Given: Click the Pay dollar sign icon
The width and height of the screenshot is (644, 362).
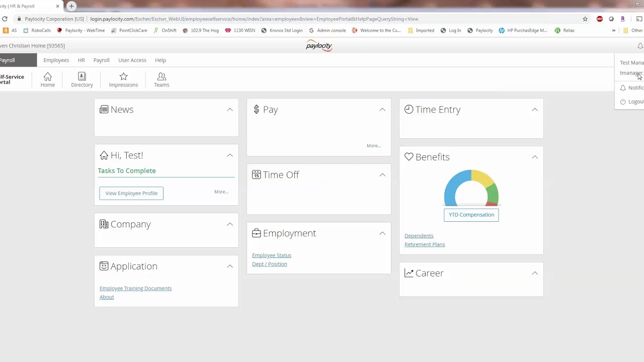Looking at the screenshot, I should [257, 110].
